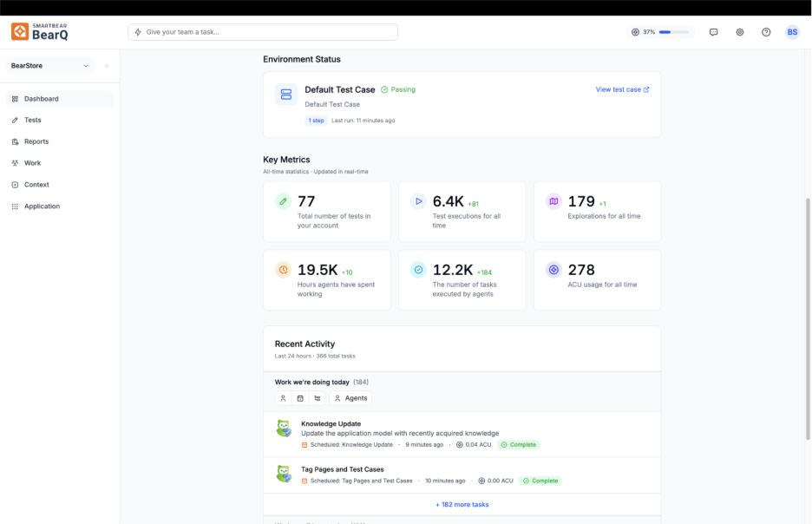
Task: Click the pencil icon on total tests card
Action: (284, 201)
